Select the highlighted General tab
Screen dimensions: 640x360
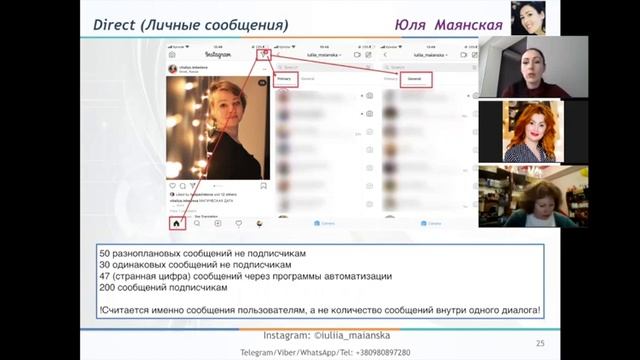click(414, 79)
